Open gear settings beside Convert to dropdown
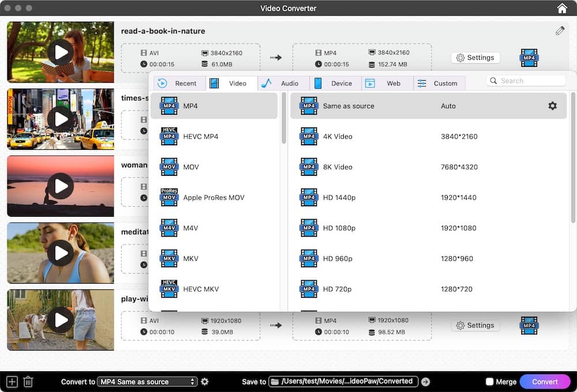 (x=205, y=382)
